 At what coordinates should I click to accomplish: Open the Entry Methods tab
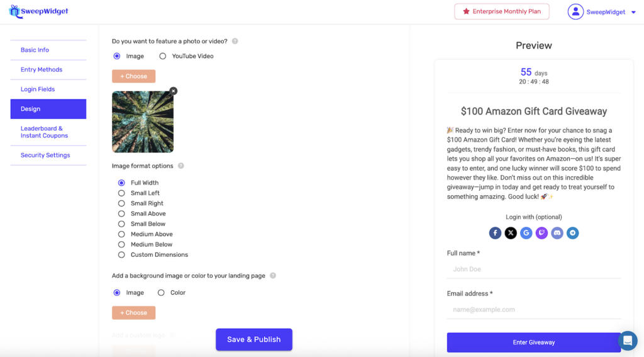42,70
